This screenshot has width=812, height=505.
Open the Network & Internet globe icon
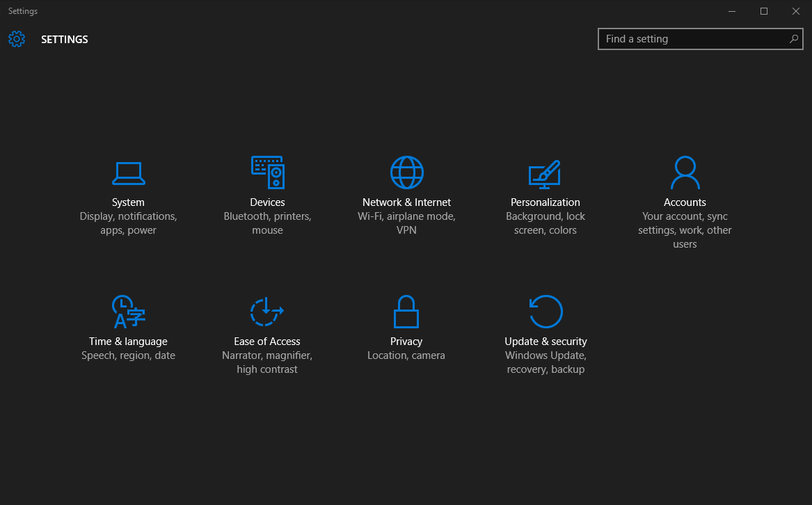[406, 173]
